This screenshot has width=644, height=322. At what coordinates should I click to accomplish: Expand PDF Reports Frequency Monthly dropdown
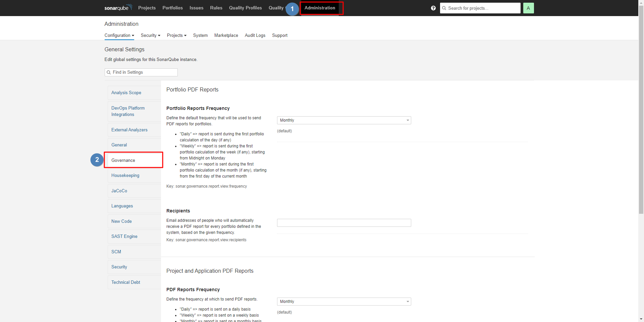pos(344,302)
